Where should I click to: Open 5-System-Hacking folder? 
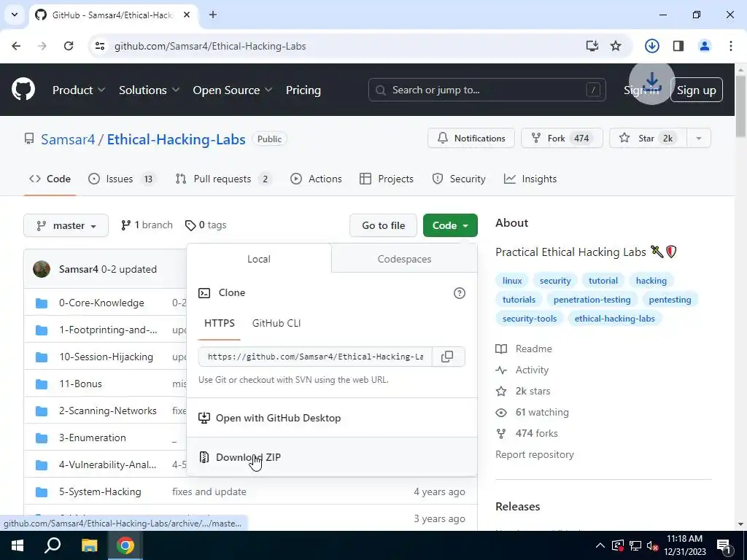pyautogui.click(x=100, y=491)
